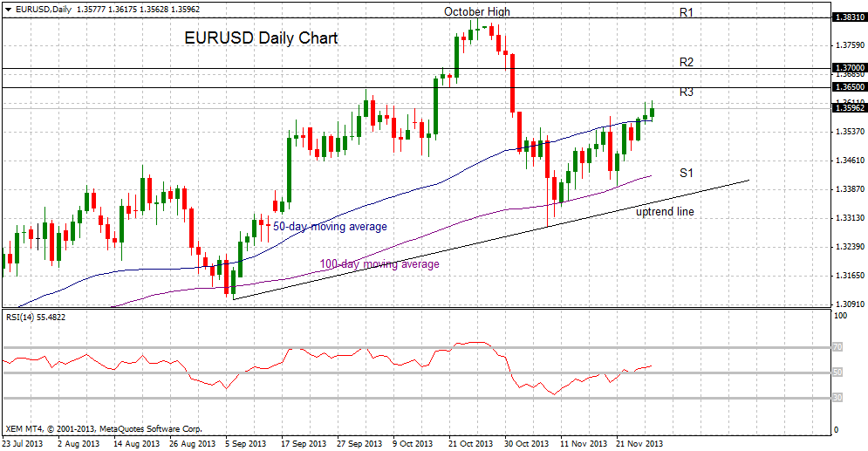Click the RSI level 50 tag
This screenshot has width=868, height=451.
point(838,372)
